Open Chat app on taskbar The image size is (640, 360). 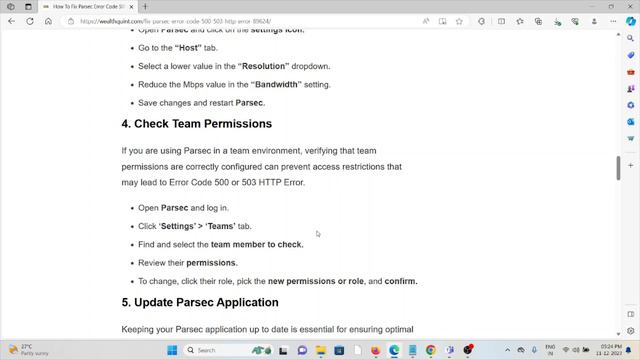click(302, 350)
